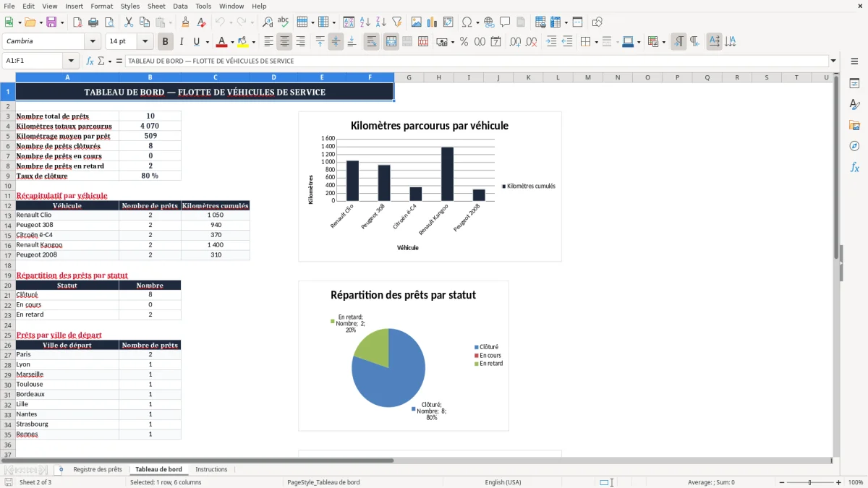The width and height of the screenshot is (868, 488).
Task: Click Merge and Center Cells icon
Action: pyautogui.click(x=391, y=42)
